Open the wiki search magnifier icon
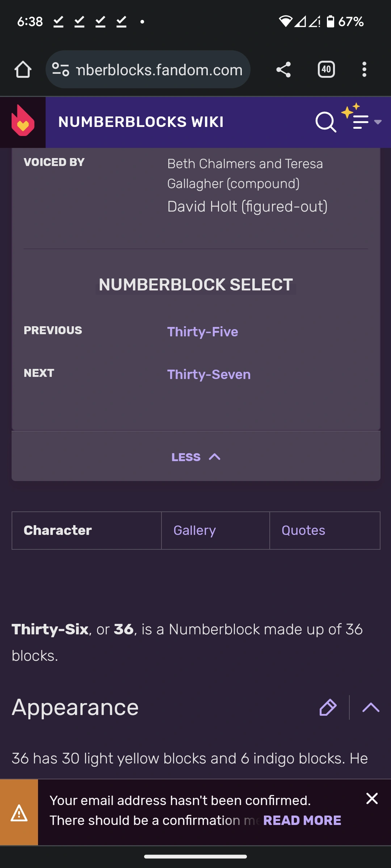This screenshot has width=391, height=868. pyautogui.click(x=325, y=122)
